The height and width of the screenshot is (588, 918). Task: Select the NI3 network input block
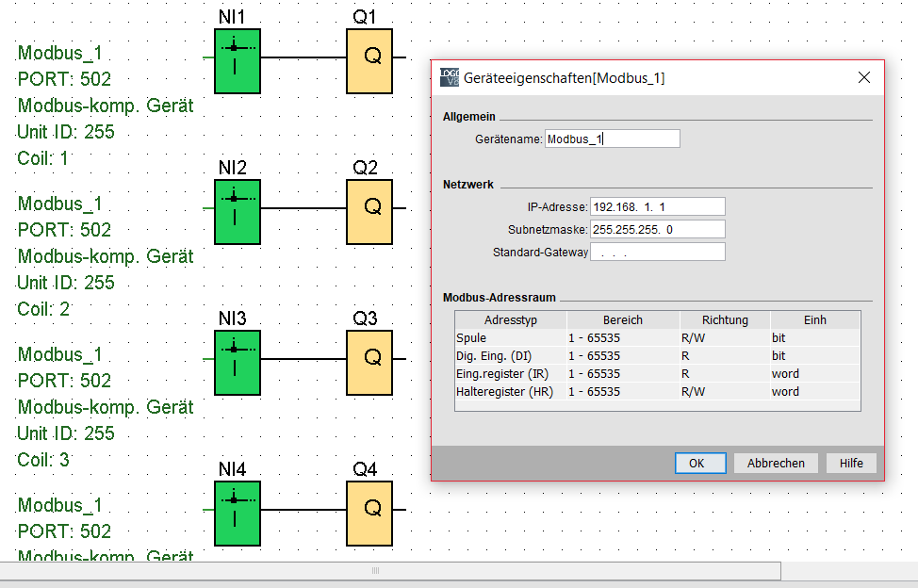(x=238, y=363)
